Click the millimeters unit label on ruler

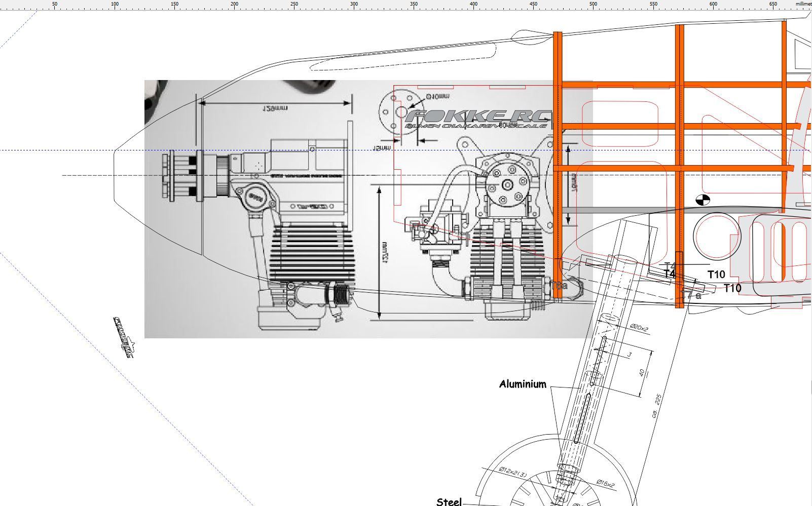pyautogui.click(x=803, y=4)
